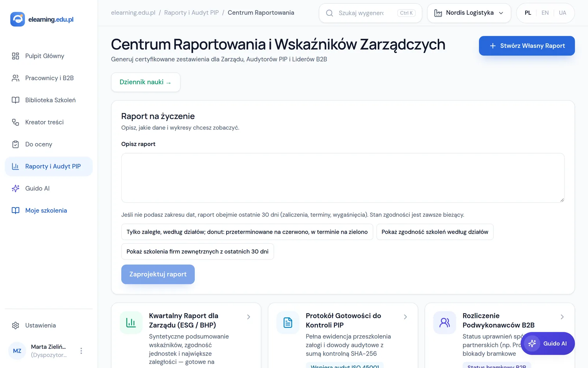Viewport: 588px width, 368px height.
Task: Open Biblioteka Szkoleń menu item
Action: pyautogui.click(x=49, y=100)
